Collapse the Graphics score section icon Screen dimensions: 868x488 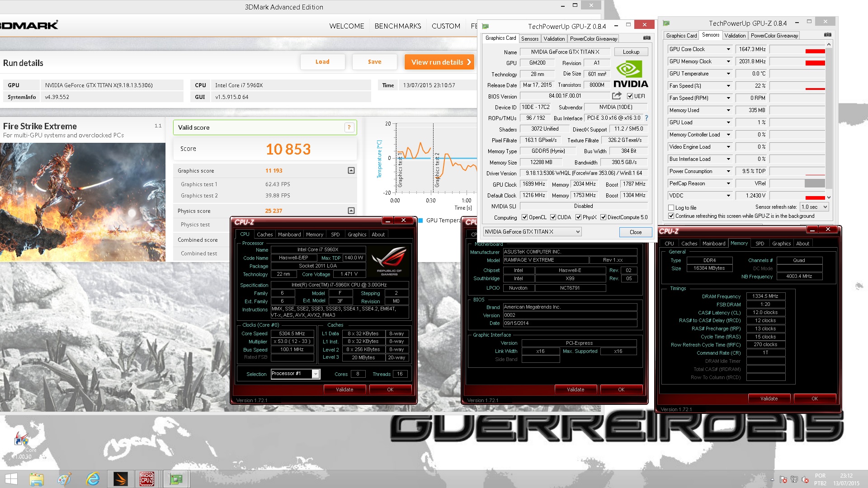tap(351, 170)
